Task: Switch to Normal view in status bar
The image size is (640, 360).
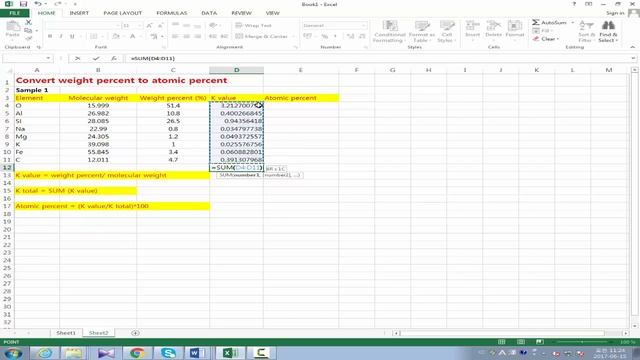Action: click(502, 342)
